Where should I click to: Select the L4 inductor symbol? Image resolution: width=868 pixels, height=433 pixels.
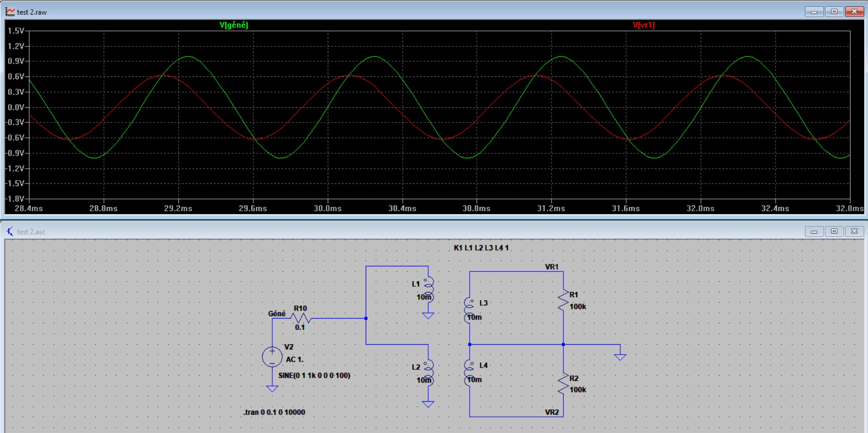click(469, 373)
